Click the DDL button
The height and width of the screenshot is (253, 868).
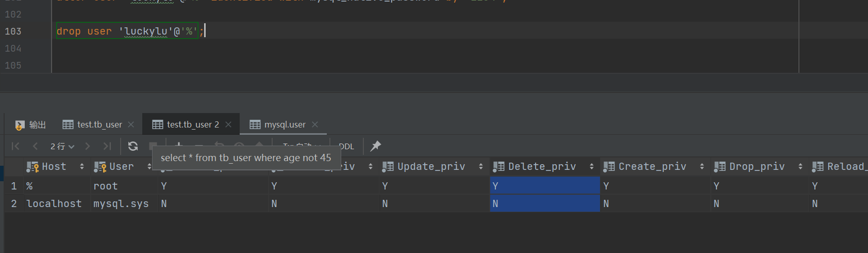(x=347, y=147)
